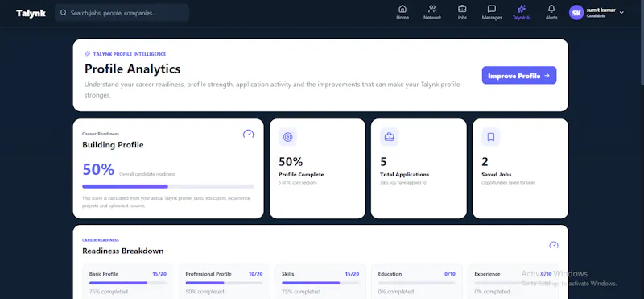Click the Skills progress bar
644x299 pixels.
click(320, 283)
